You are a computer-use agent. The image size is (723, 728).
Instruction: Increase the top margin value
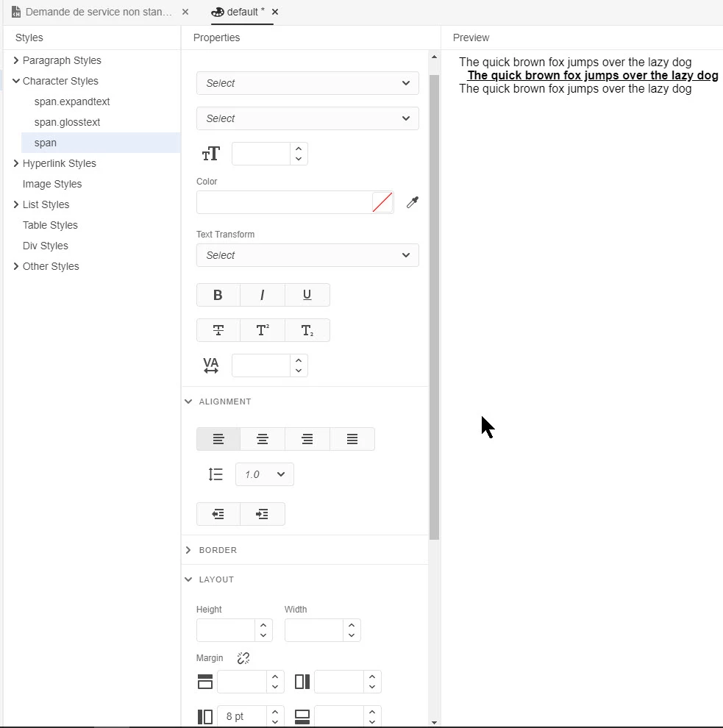275,677
